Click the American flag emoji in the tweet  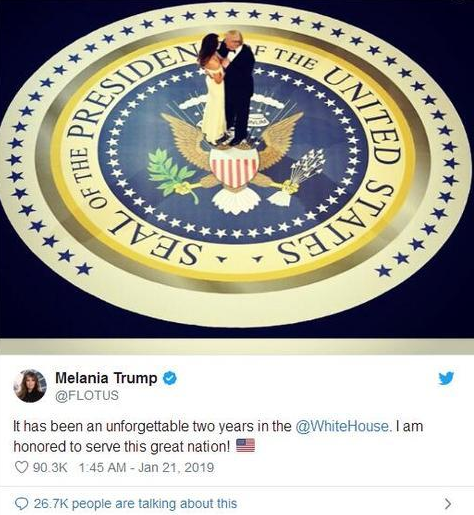coord(245,446)
